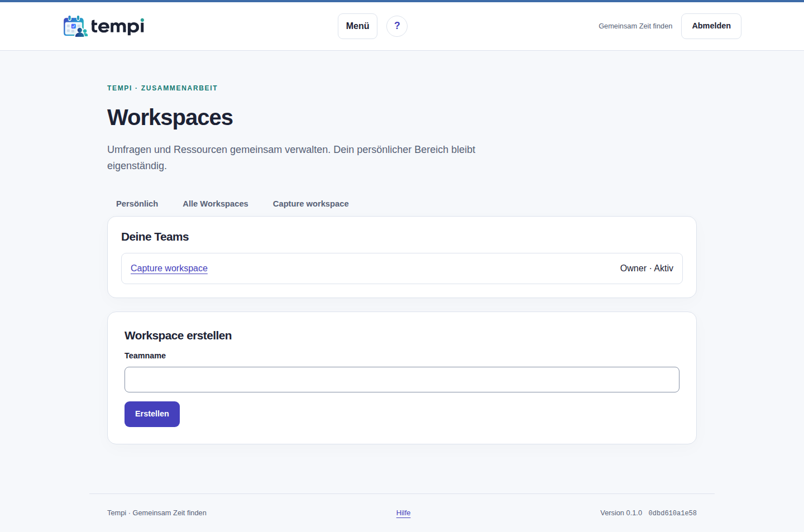Click the 'Umfragen und Ressourcen gemeinsam verwalten' description
Viewport: 804px width, 532px height.
click(x=291, y=157)
